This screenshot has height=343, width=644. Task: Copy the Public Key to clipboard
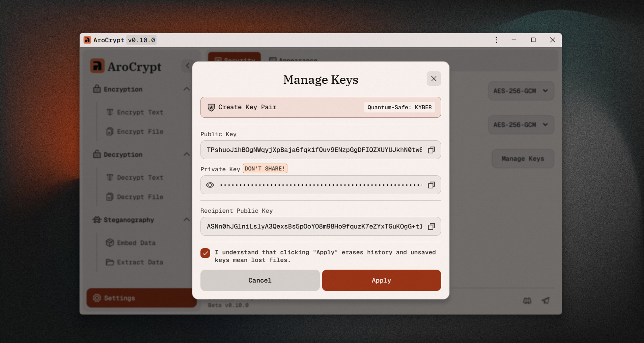(x=431, y=150)
